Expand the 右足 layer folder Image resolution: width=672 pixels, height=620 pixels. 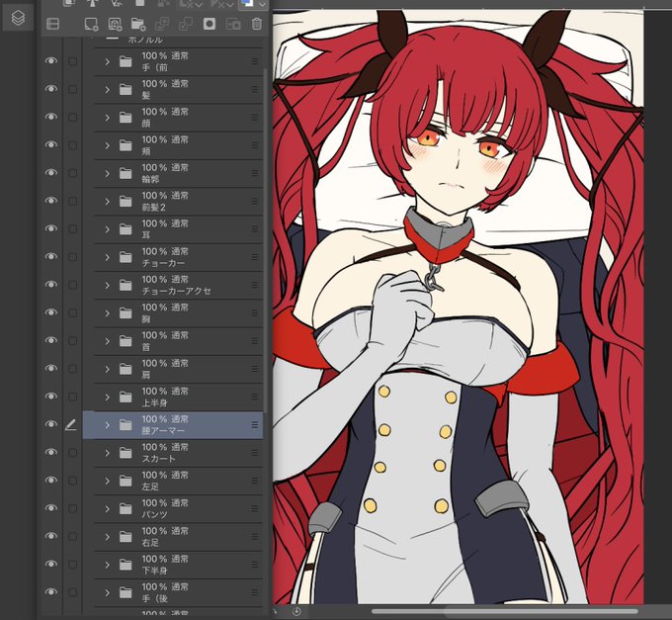tap(107, 537)
